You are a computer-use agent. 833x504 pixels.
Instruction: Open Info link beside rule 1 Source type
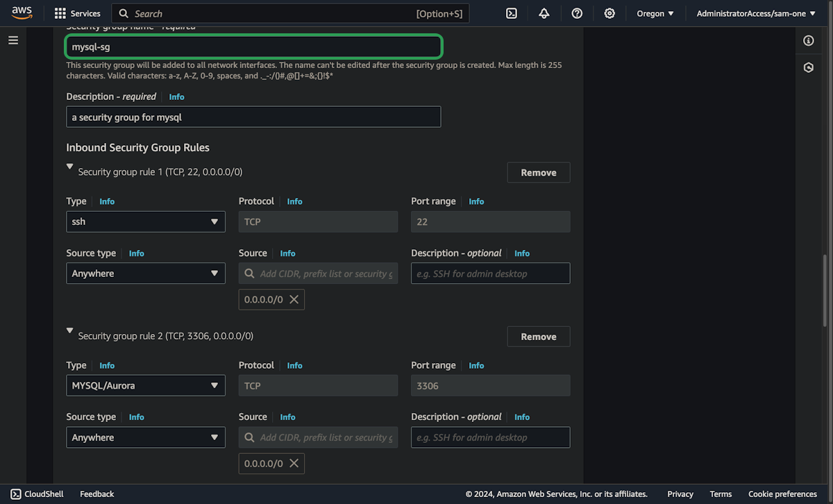point(137,253)
